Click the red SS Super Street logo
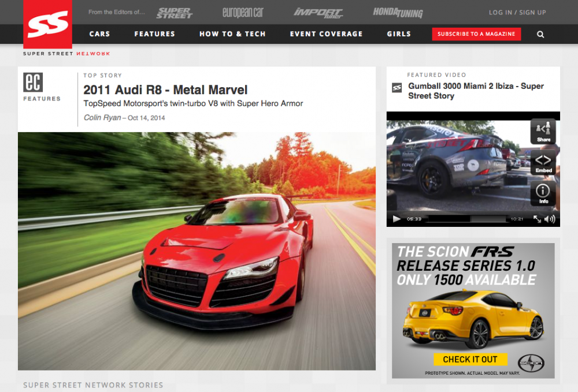 [x=47, y=24]
